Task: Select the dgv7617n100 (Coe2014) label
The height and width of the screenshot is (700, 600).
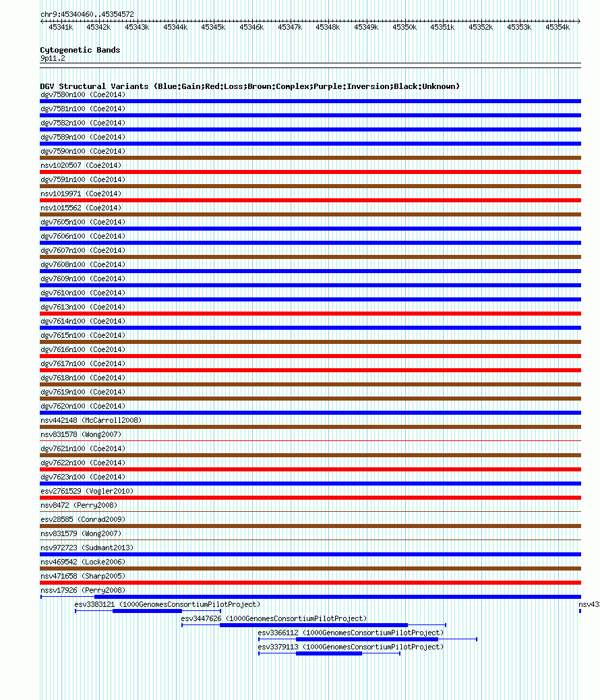Action: (83, 364)
